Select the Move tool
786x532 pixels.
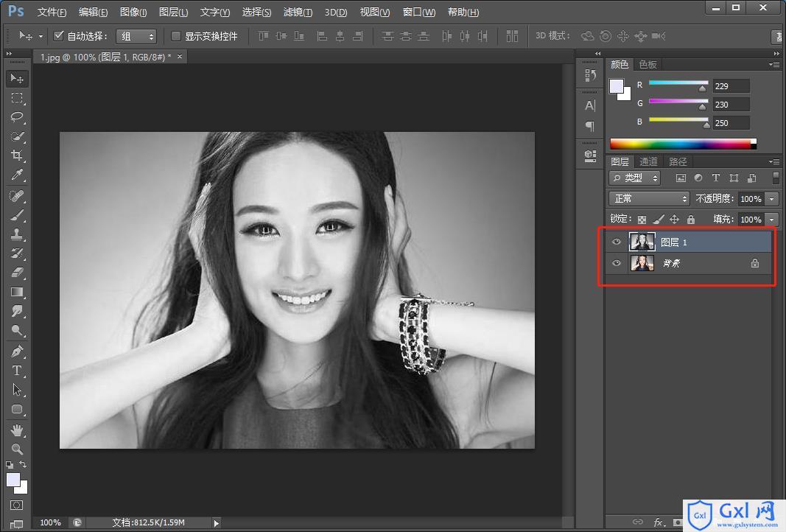17,79
